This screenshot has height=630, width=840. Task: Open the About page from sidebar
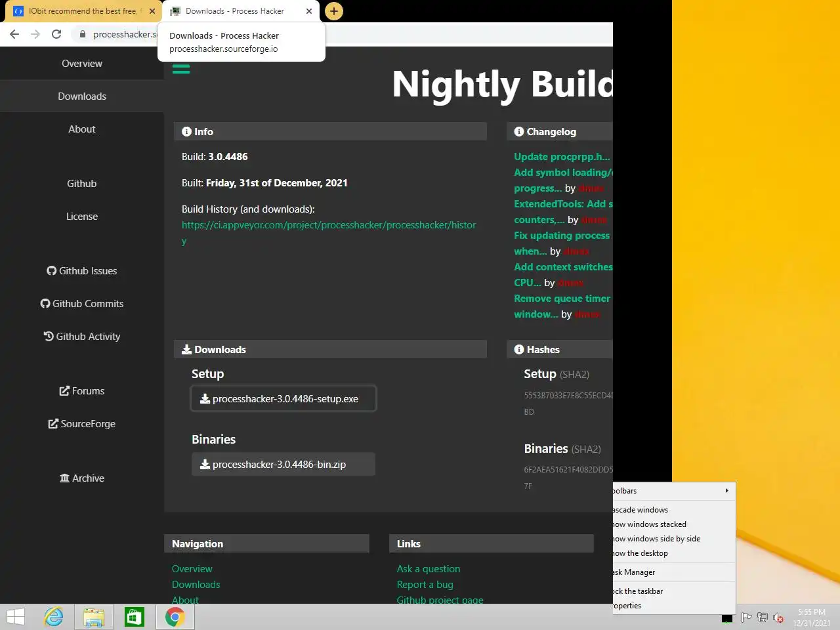click(82, 129)
